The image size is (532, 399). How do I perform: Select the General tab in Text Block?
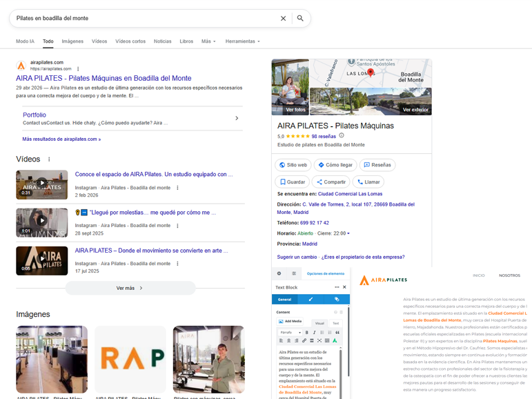[x=285, y=299]
